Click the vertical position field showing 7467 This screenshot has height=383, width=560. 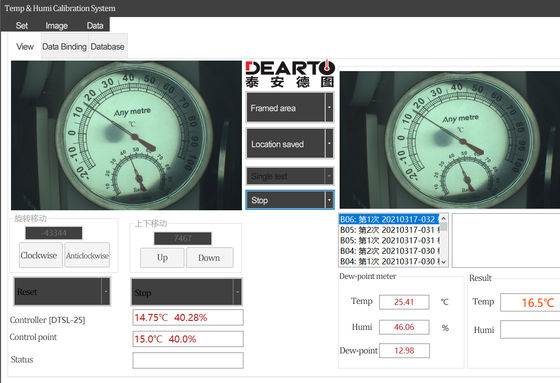pyautogui.click(x=182, y=238)
